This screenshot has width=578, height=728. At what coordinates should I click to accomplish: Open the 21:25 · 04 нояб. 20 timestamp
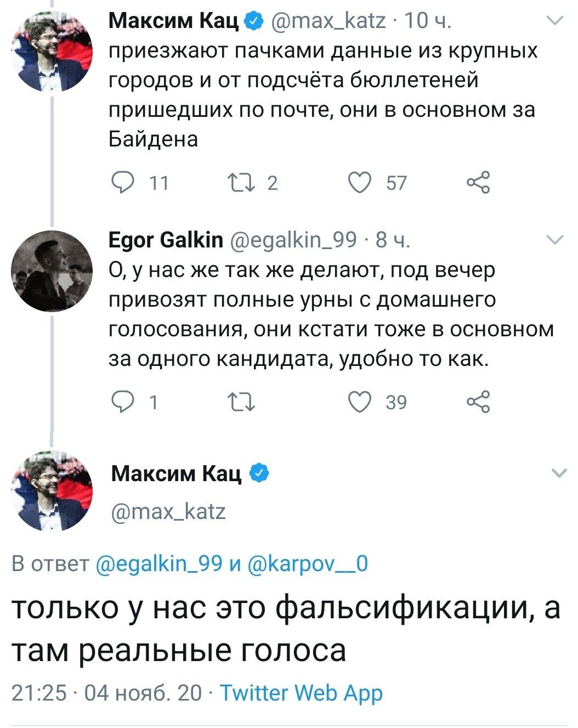[x=106, y=693]
